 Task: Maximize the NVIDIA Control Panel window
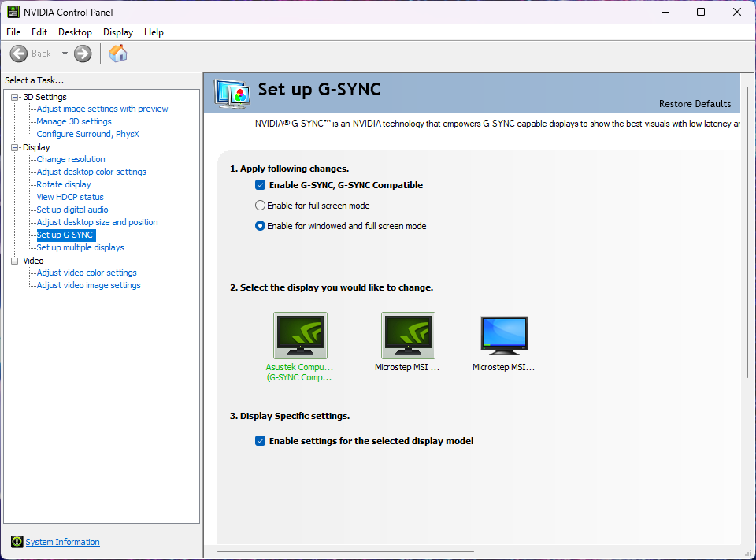[701, 12]
